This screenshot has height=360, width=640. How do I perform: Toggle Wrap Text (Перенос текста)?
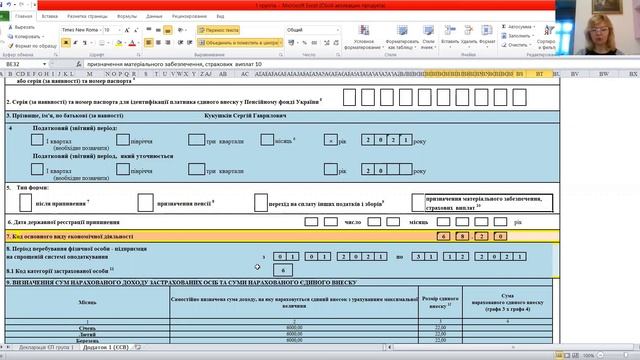218,30
